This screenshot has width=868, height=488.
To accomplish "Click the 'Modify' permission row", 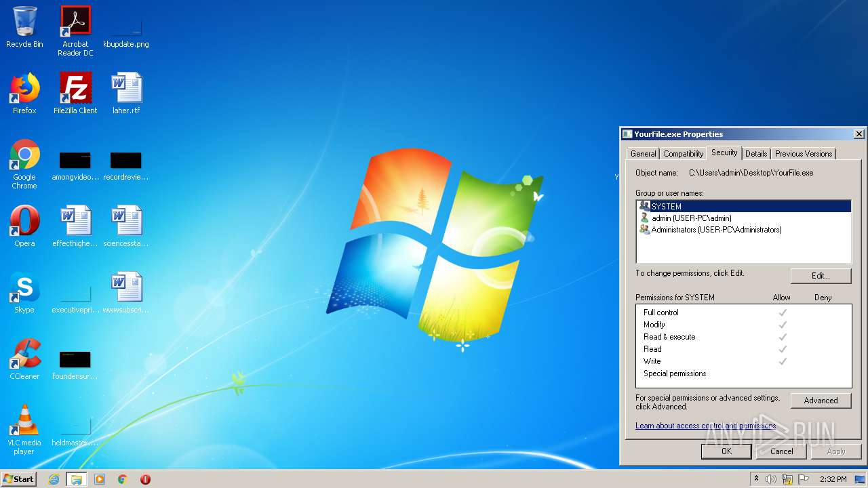I will (x=744, y=325).
